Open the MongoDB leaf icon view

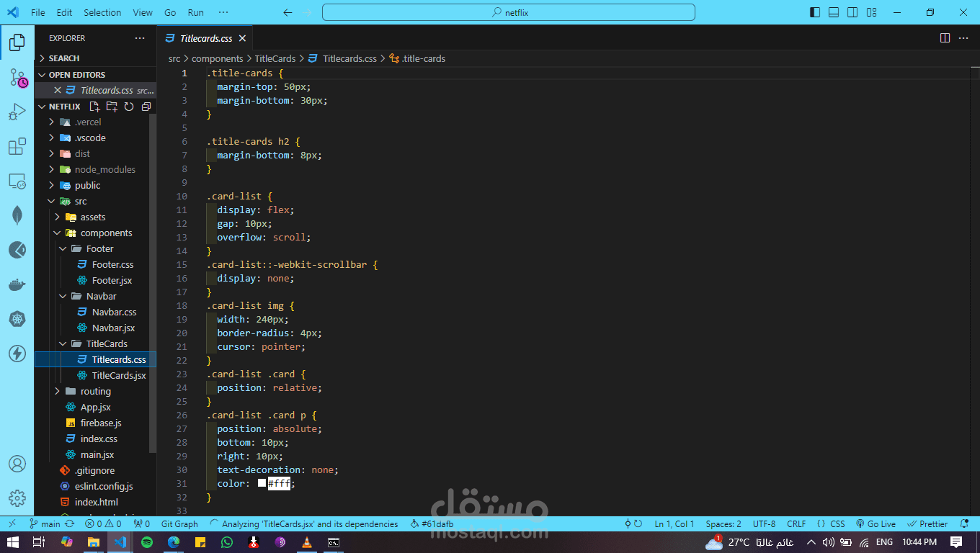pos(17,215)
